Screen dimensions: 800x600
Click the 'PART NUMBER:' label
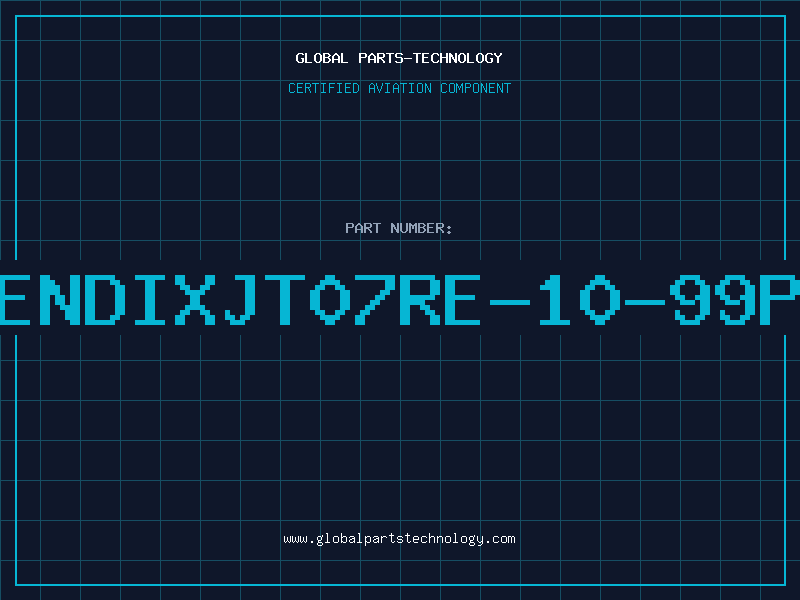(x=399, y=228)
